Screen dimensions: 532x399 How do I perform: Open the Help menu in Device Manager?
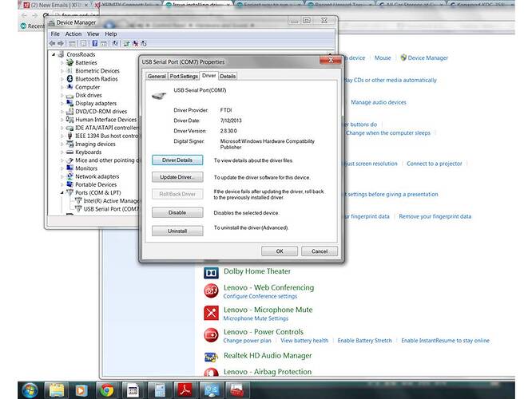[110, 34]
